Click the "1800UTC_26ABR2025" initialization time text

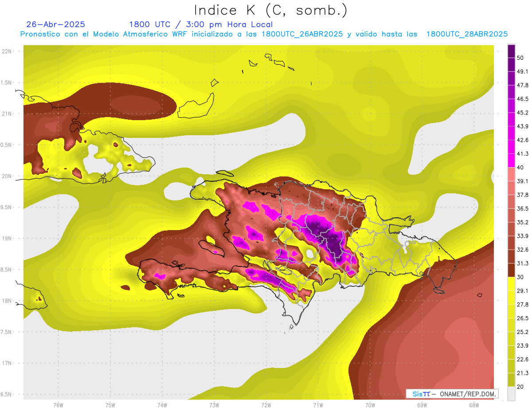[302, 34]
